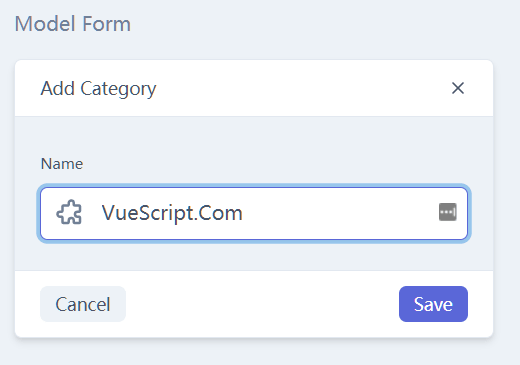This screenshot has width=520, height=365.
Task: Close the Add Category dialog with X
Action: 458,88
